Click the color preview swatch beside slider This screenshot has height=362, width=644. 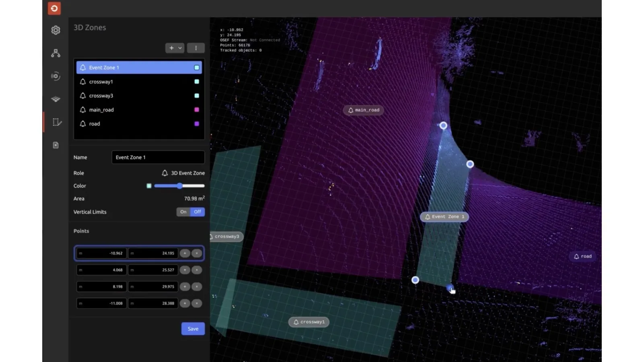[x=149, y=186]
